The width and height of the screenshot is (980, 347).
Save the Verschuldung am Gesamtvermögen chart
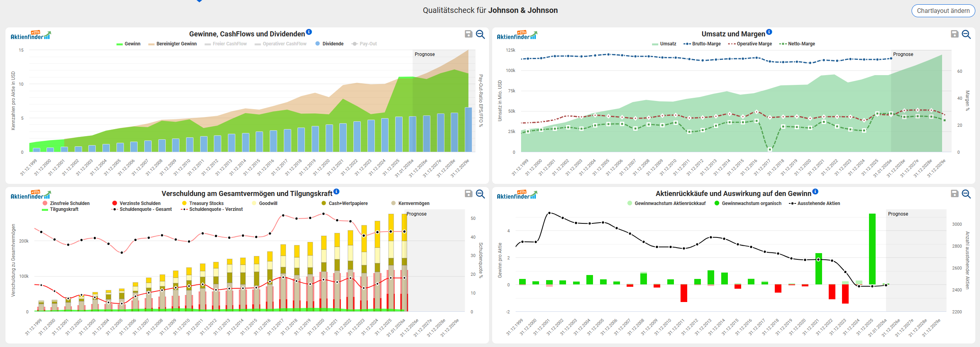468,194
